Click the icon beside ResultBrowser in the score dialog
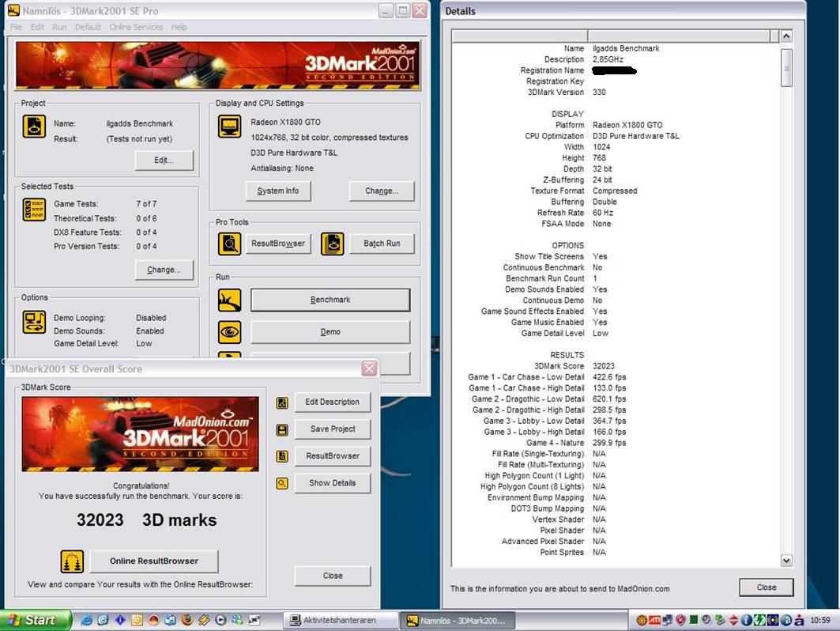The height and width of the screenshot is (631, 840). pyautogui.click(x=282, y=456)
